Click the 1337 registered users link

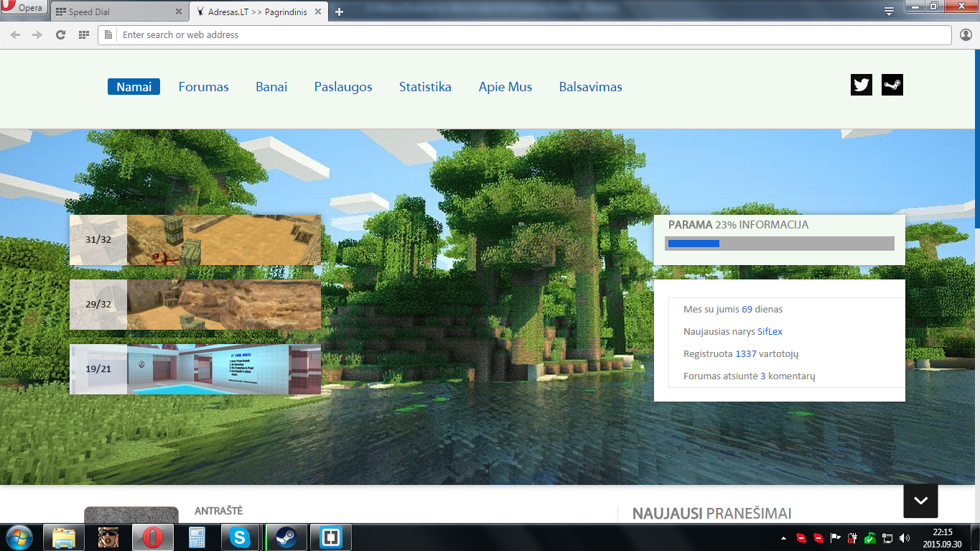tap(747, 354)
